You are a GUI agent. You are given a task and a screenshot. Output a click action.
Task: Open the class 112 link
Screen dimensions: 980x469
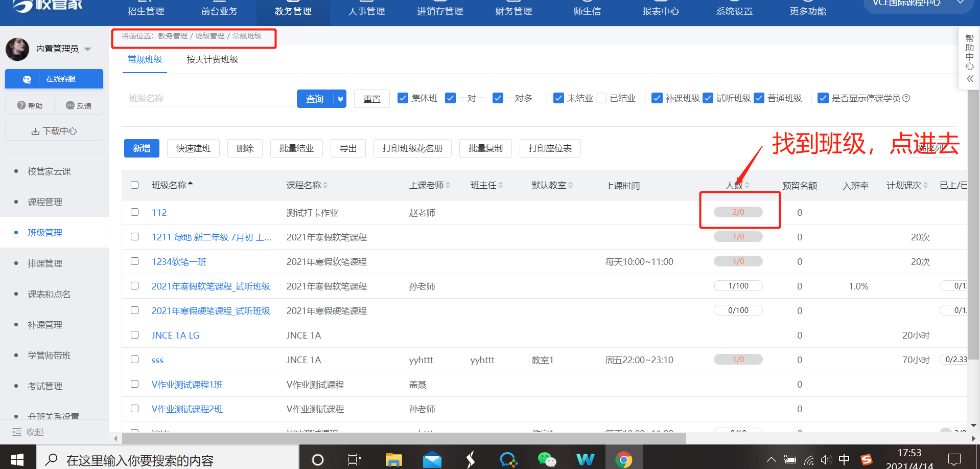159,212
